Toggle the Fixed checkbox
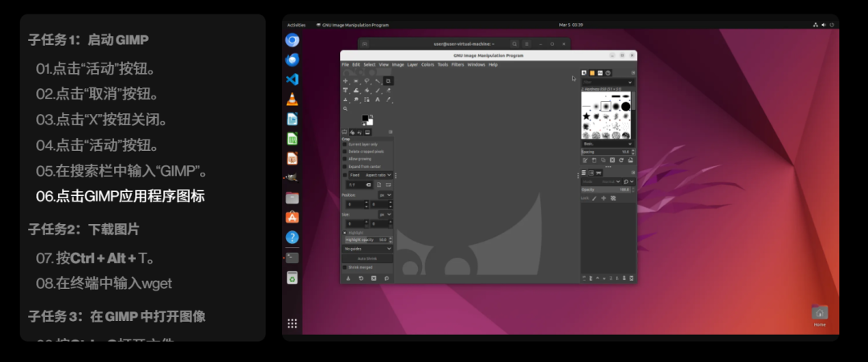 click(345, 175)
